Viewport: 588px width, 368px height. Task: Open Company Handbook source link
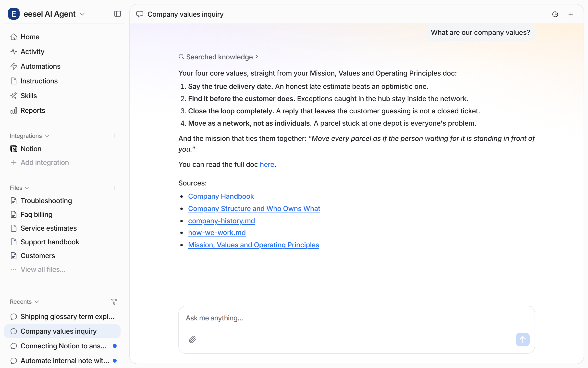tap(221, 196)
